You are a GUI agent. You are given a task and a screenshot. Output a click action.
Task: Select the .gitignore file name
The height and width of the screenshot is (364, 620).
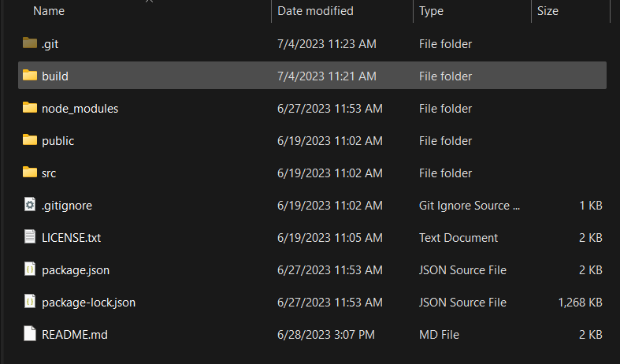point(67,206)
